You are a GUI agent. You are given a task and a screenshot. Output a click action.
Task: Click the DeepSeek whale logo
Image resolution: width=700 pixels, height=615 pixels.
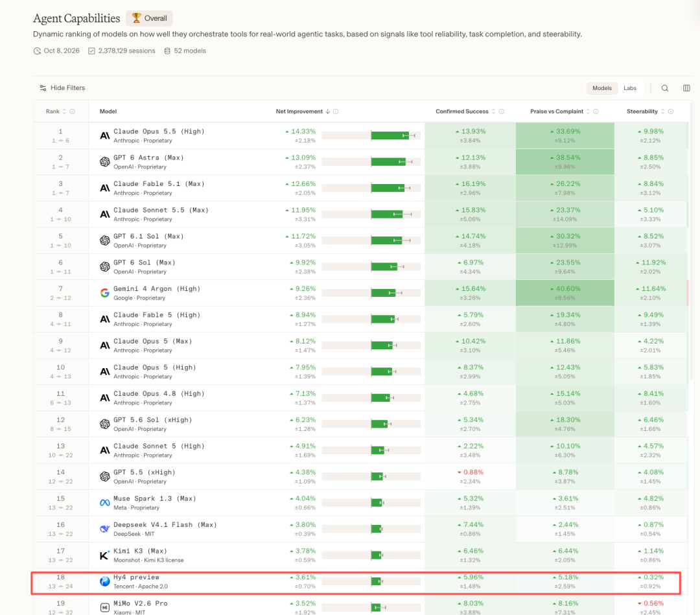[105, 529]
